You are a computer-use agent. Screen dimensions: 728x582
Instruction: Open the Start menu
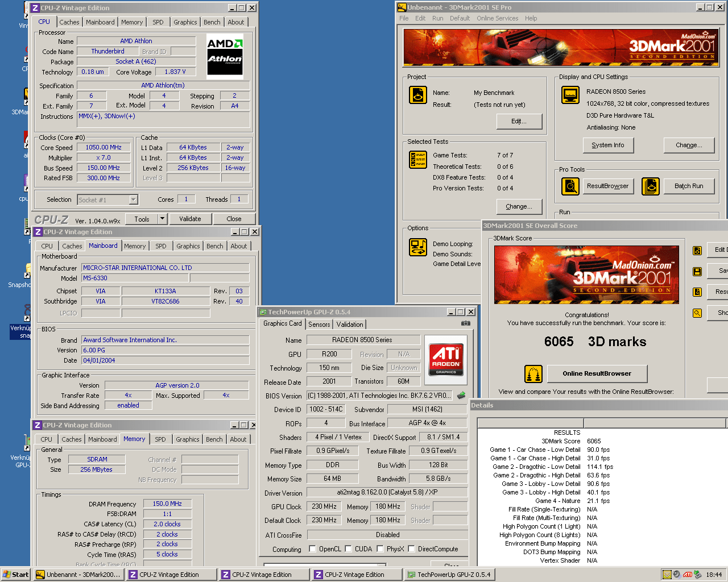tap(15, 575)
